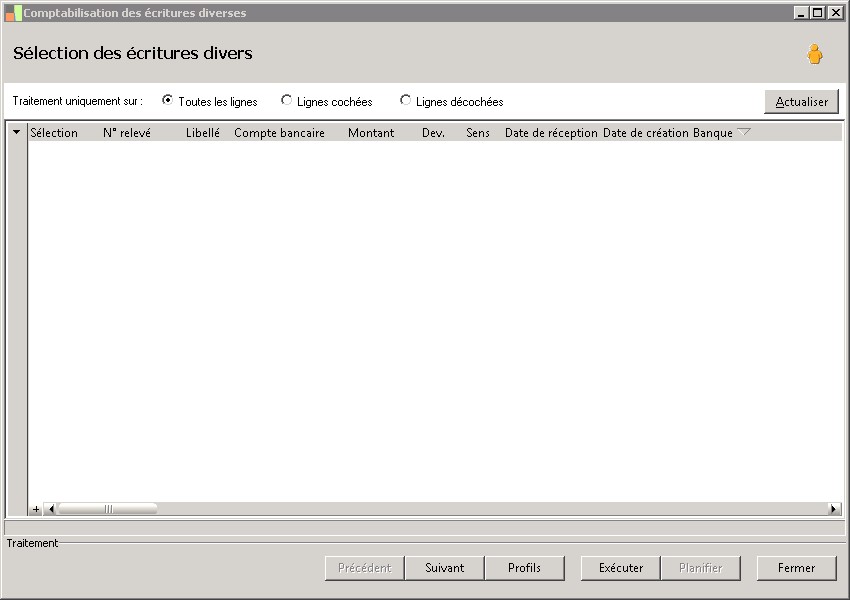Click the plus button beside horizontal scrollbar

point(36,509)
